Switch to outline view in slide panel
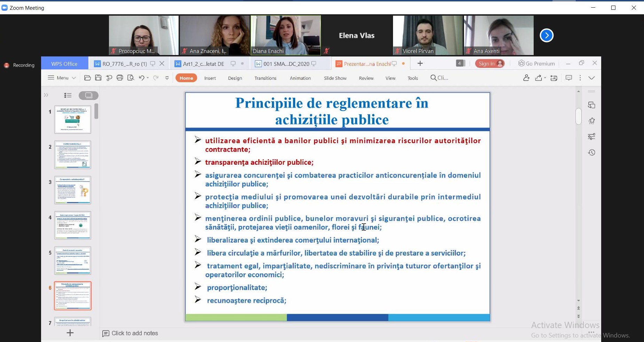The width and height of the screenshot is (644, 342). [68, 95]
